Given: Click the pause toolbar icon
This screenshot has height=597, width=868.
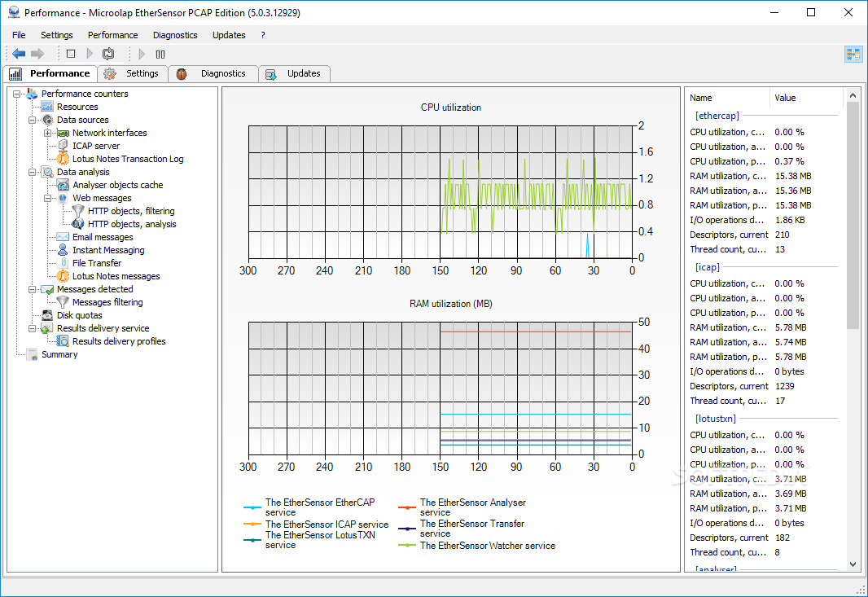Looking at the screenshot, I should pyautogui.click(x=160, y=54).
